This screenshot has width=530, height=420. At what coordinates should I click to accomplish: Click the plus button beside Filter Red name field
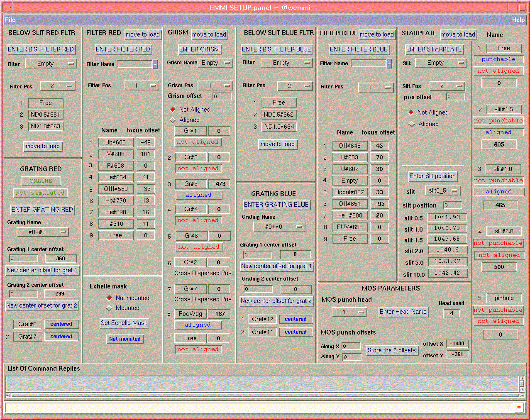(155, 64)
